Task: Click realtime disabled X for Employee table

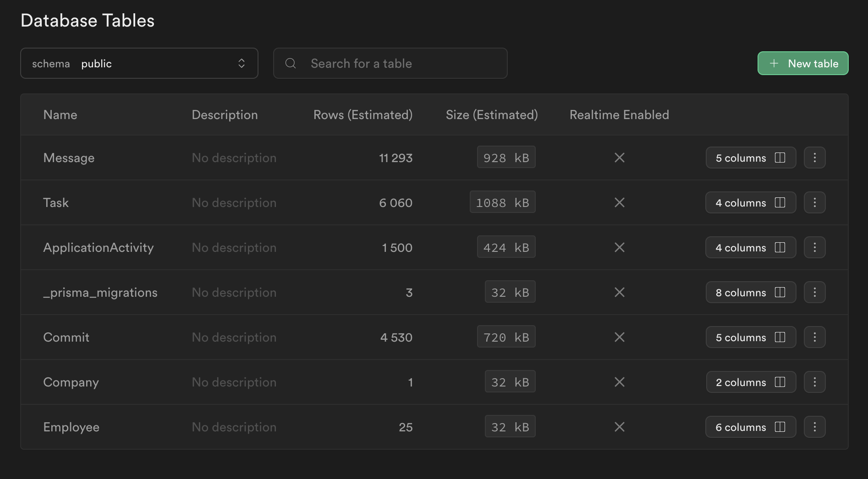Action: tap(619, 427)
